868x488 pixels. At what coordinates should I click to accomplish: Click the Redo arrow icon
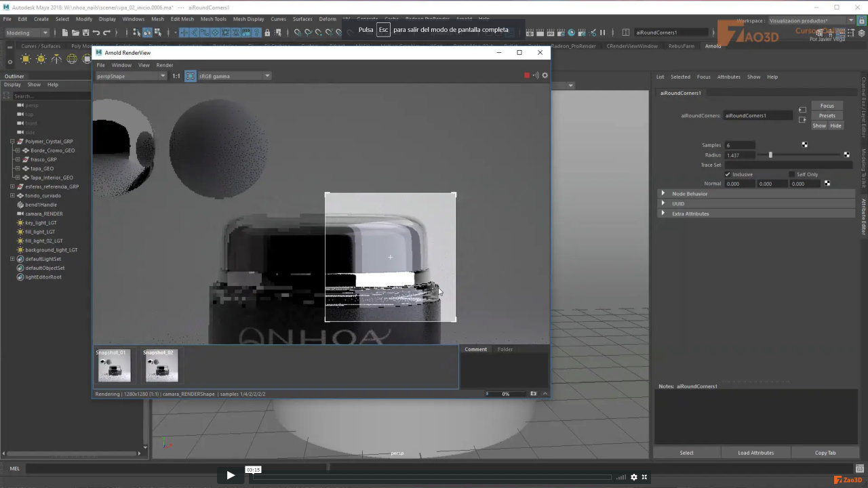click(106, 33)
